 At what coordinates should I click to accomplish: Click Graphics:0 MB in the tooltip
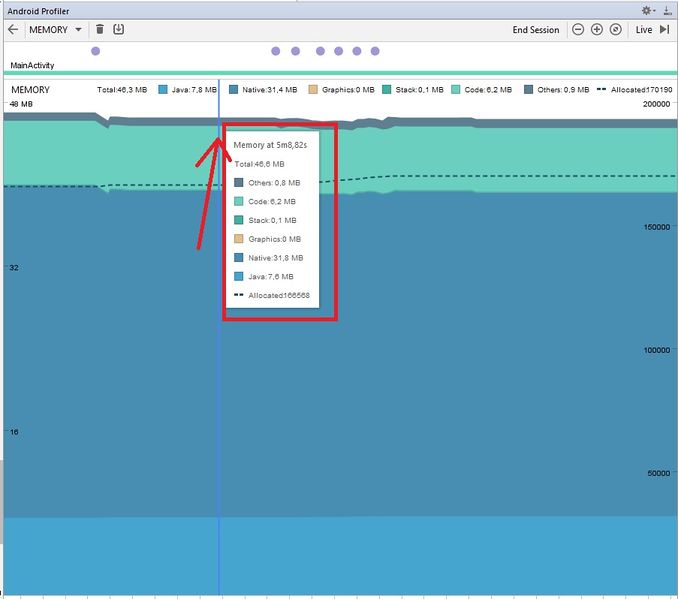pos(267,239)
